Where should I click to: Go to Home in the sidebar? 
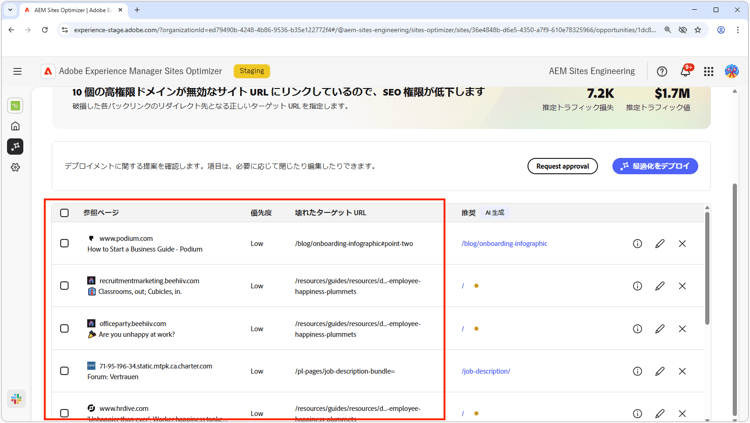[15, 126]
